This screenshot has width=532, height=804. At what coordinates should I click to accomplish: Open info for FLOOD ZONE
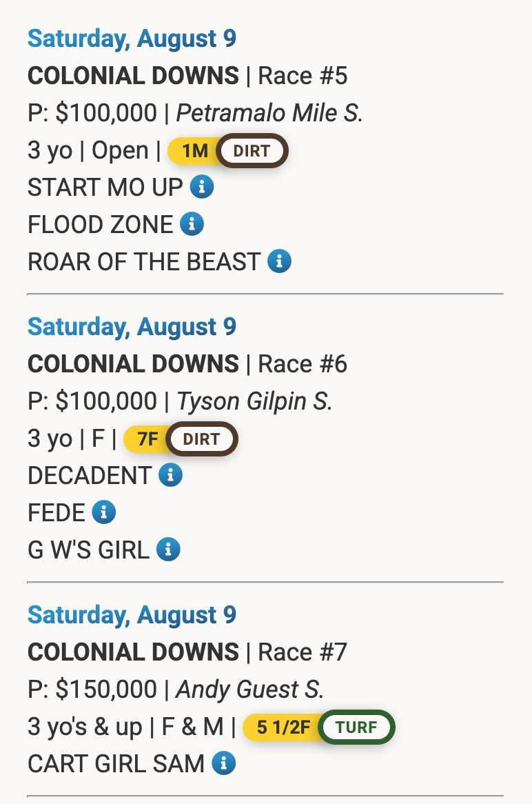pyautogui.click(x=192, y=224)
